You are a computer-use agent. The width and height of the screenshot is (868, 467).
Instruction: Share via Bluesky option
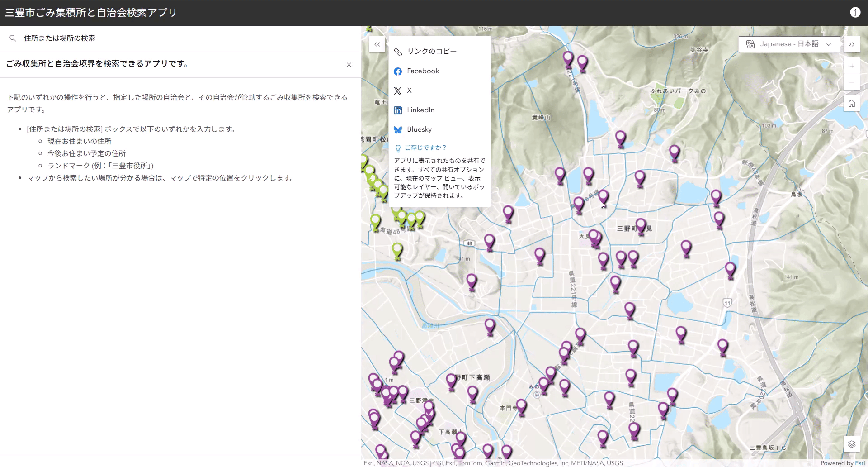tap(439, 129)
